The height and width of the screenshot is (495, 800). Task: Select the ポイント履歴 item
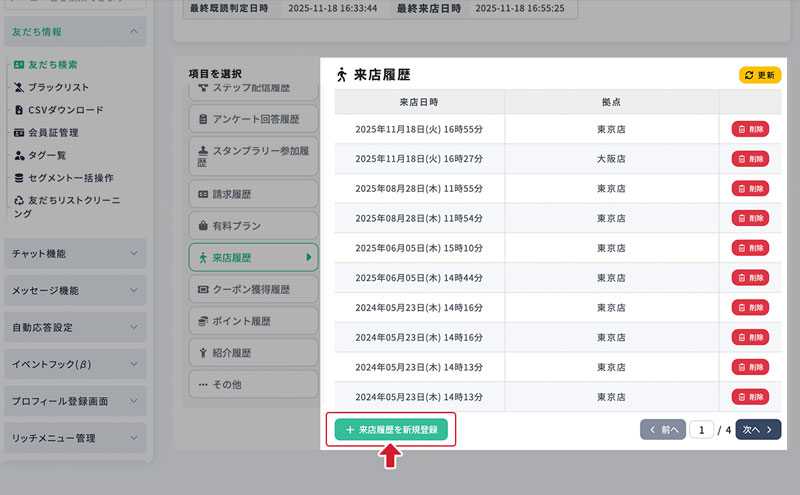pyautogui.click(x=252, y=321)
